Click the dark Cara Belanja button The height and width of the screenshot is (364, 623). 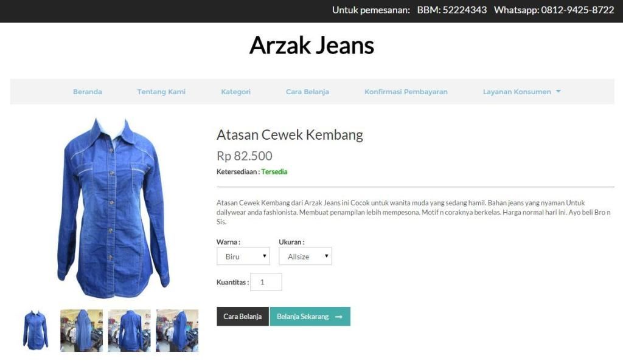[242, 317]
